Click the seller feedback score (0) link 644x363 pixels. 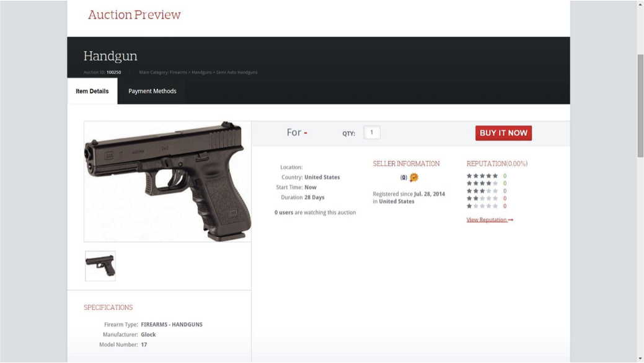point(404,178)
